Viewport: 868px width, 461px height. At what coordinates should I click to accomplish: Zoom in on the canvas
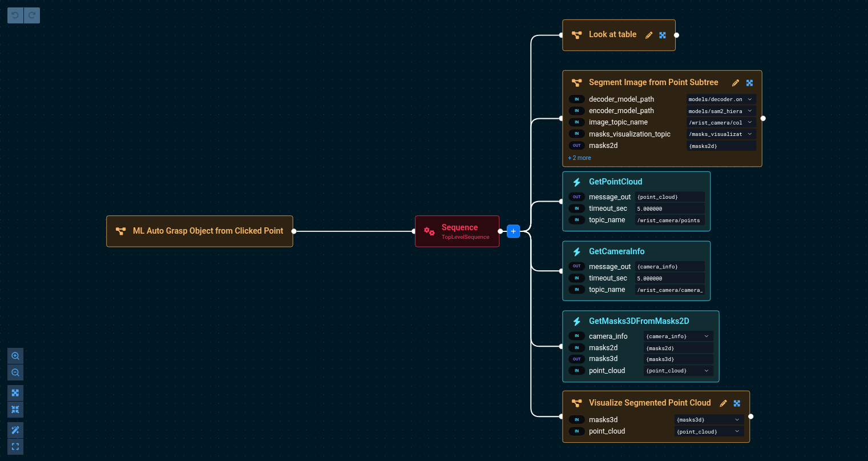click(x=15, y=356)
